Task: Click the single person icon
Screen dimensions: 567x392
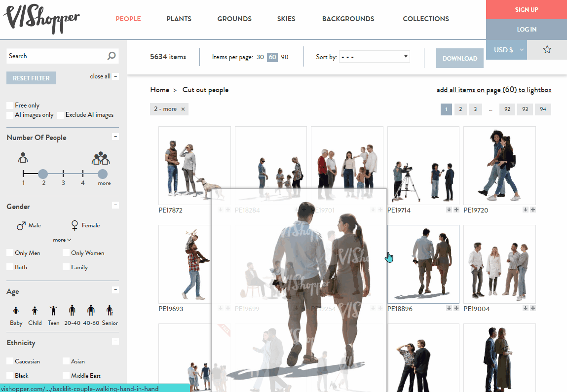Action: click(23, 158)
